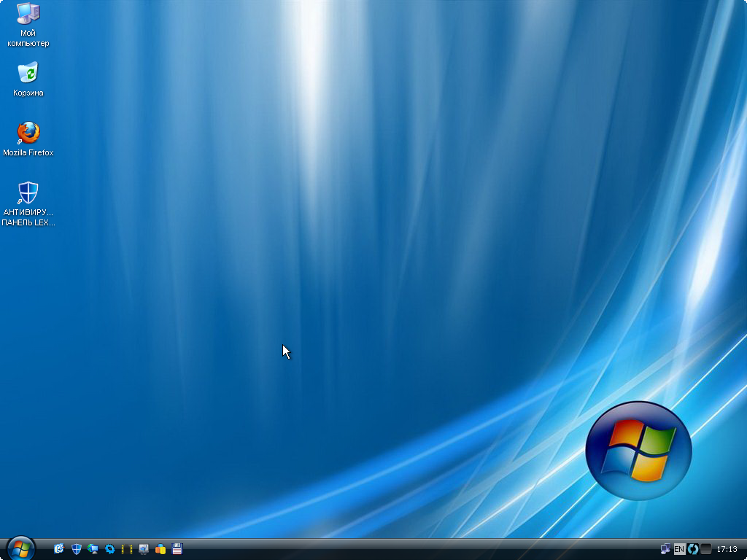Open the EN language indicator
Image resolution: width=747 pixels, height=560 pixels.
tap(679, 549)
